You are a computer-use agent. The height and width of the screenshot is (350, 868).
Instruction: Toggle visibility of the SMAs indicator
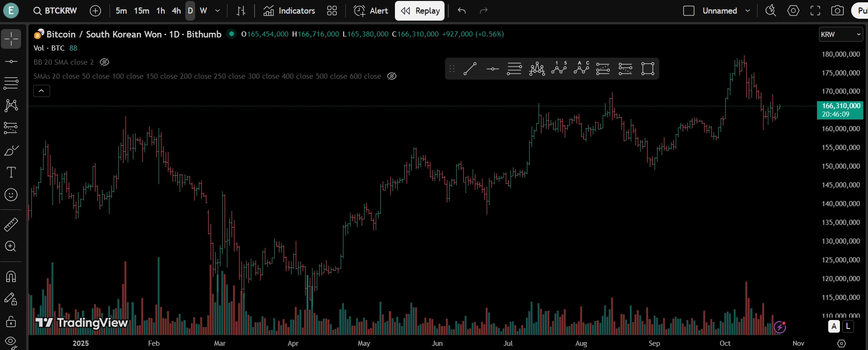[x=392, y=76]
